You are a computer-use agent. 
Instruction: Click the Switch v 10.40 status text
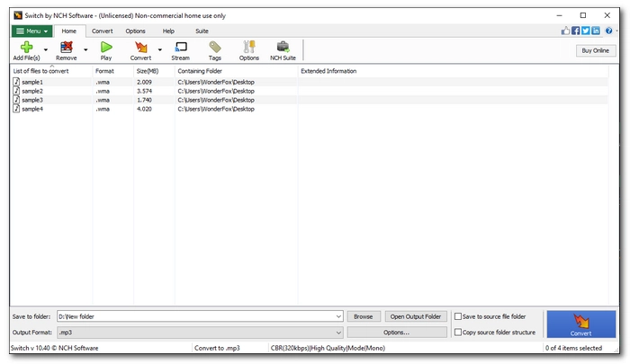[x=55, y=348]
